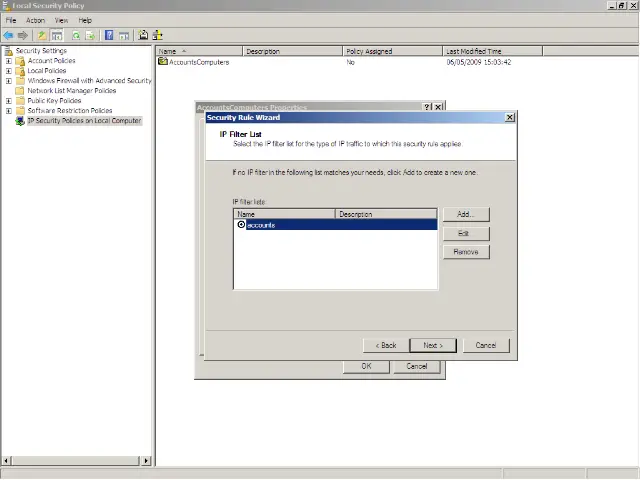Click the Up one level toolbar icon
This screenshot has height=480, width=640.
(x=42, y=35)
